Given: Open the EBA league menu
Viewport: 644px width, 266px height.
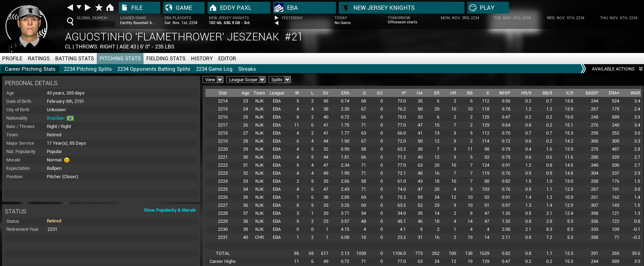Looking at the screenshot, I should pyautogui.click(x=305, y=8).
